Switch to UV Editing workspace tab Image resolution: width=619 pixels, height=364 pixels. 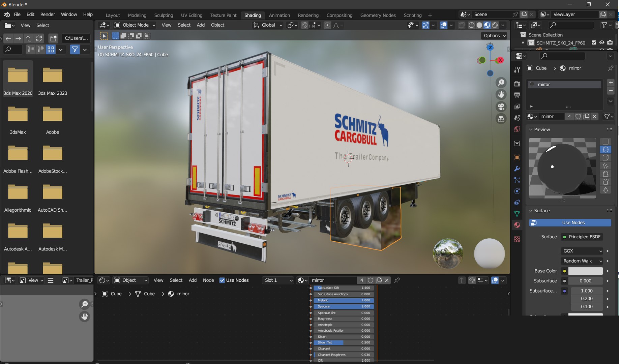pyautogui.click(x=191, y=15)
